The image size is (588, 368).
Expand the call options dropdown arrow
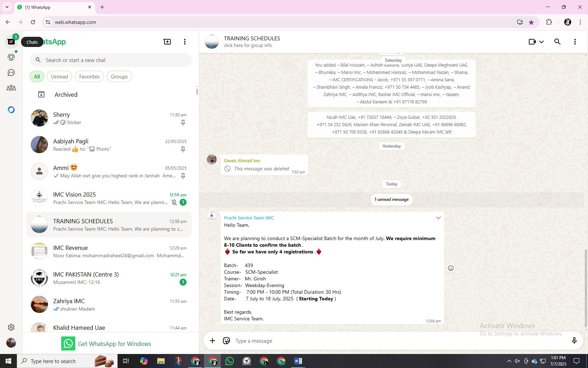(x=541, y=42)
